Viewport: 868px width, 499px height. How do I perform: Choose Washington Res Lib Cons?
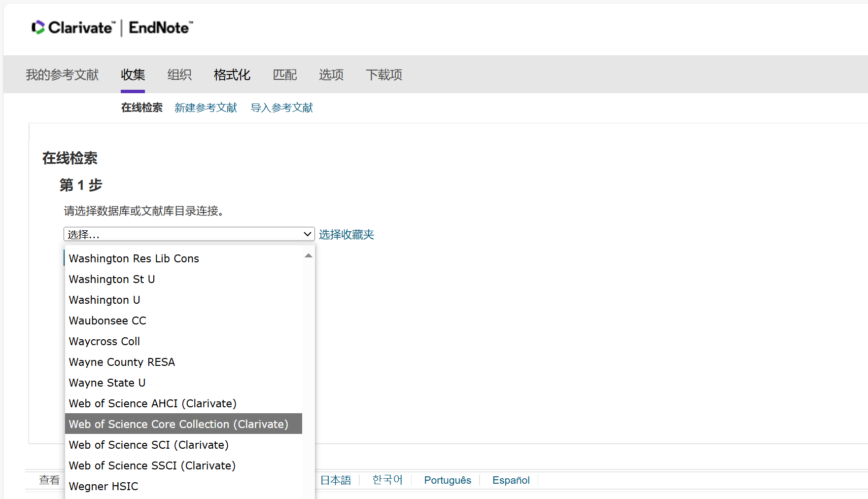pos(183,258)
